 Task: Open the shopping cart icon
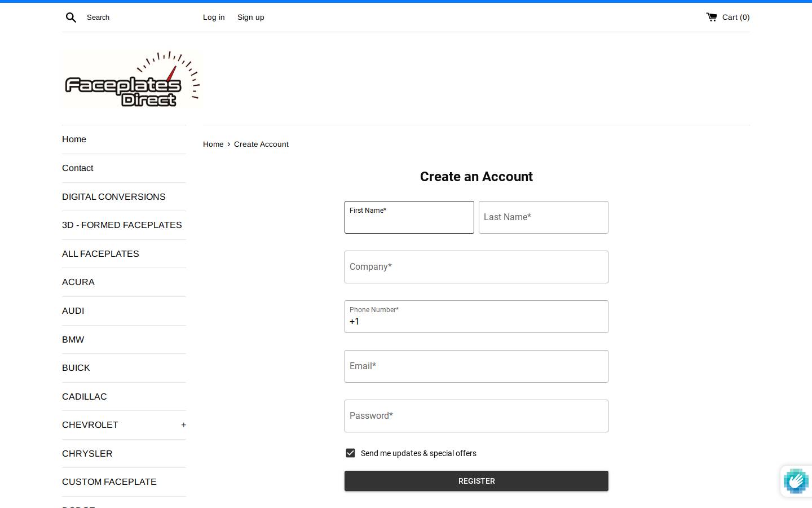click(x=712, y=17)
